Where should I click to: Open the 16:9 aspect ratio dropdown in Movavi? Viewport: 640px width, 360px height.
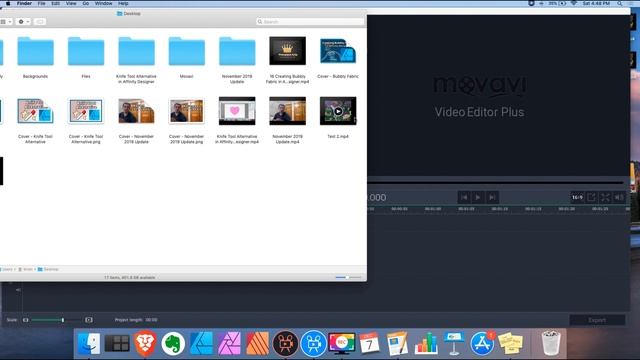click(x=577, y=198)
